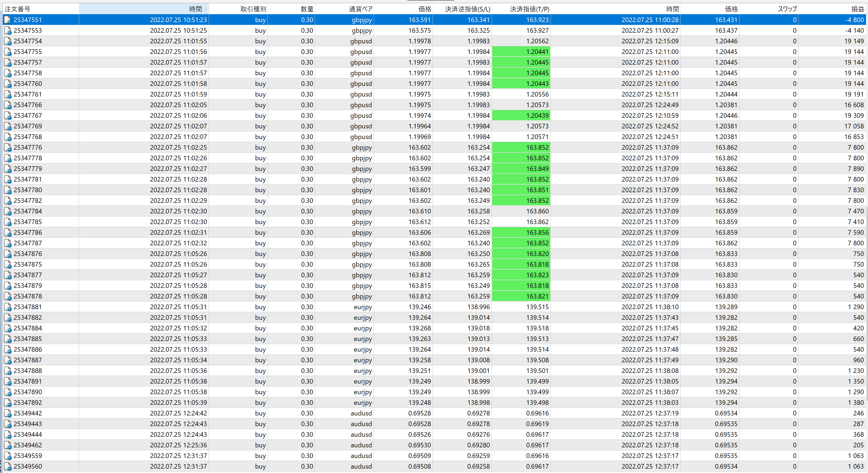Viewport: 868px width, 473px height.
Task: Click the order icon for 25347884
Action: [x=7, y=328]
